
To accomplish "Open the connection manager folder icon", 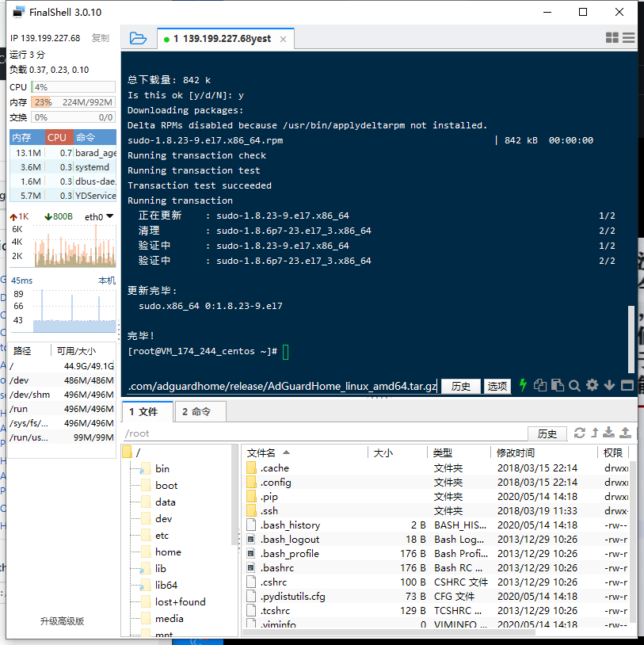I will point(138,38).
